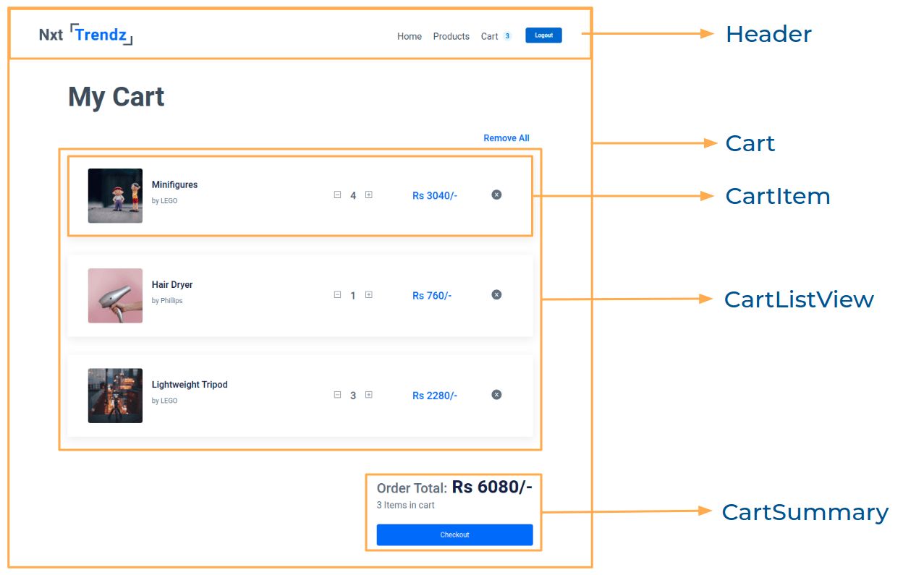This screenshot has height=575, width=924.
Task: Decrease quantity of Hair Dryer
Action: tap(337, 294)
